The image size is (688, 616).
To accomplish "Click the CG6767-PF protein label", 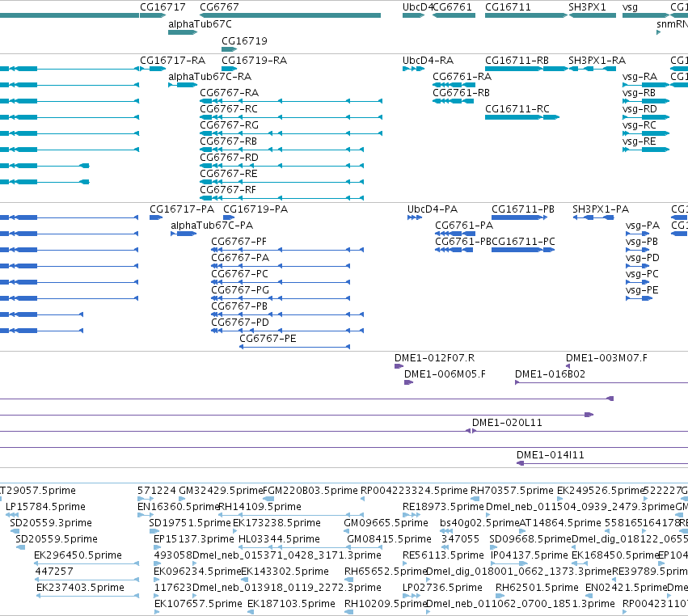I will (x=238, y=242).
